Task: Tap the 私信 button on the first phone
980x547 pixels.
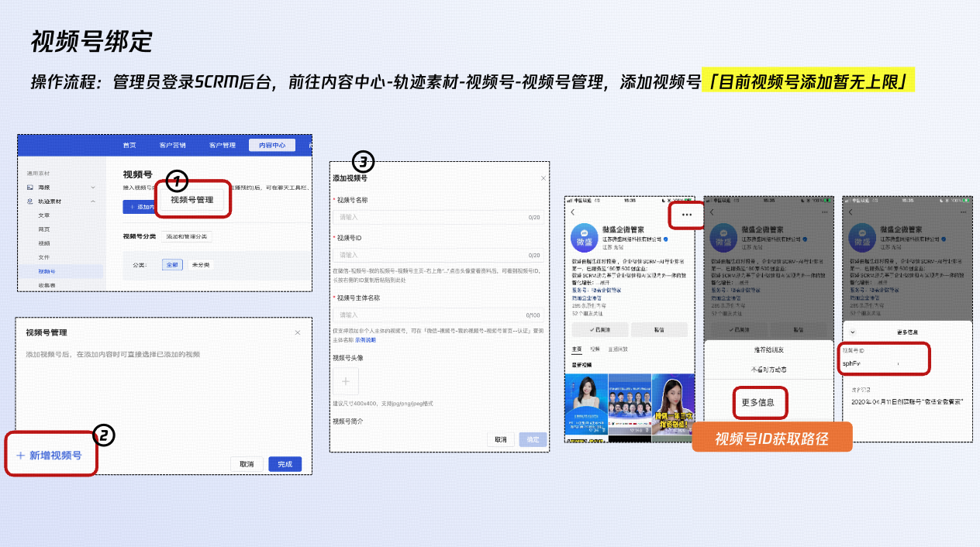Action: tap(659, 329)
